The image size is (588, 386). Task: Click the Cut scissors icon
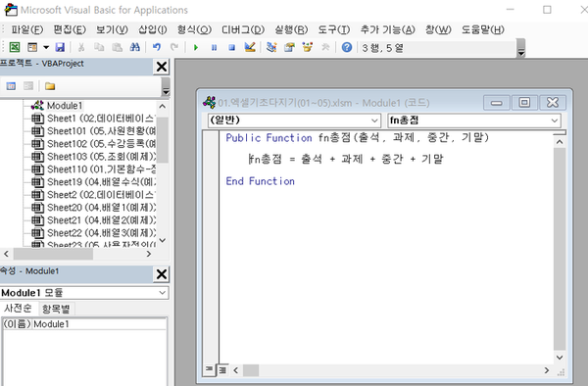[x=81, y=47]
